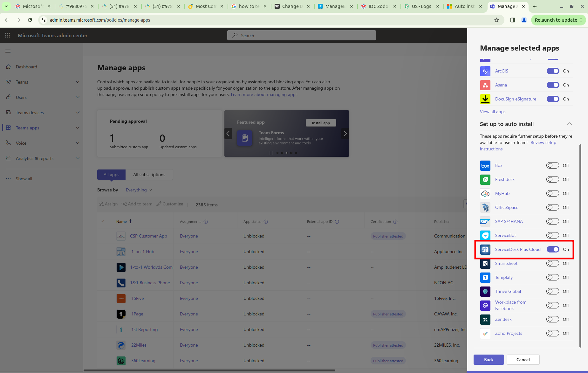Open Learn more about managing apps link

264,94
